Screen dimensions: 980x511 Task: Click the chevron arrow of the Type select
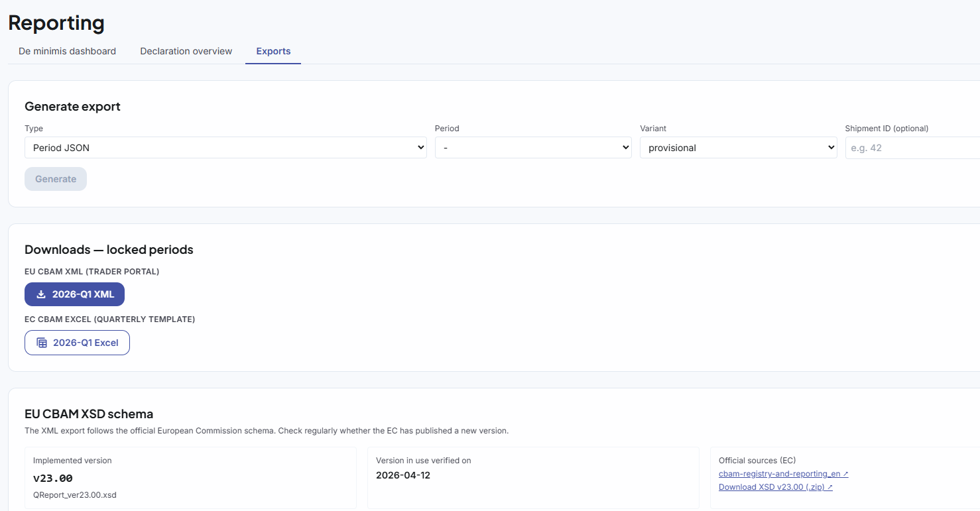(x=420, y=148)
